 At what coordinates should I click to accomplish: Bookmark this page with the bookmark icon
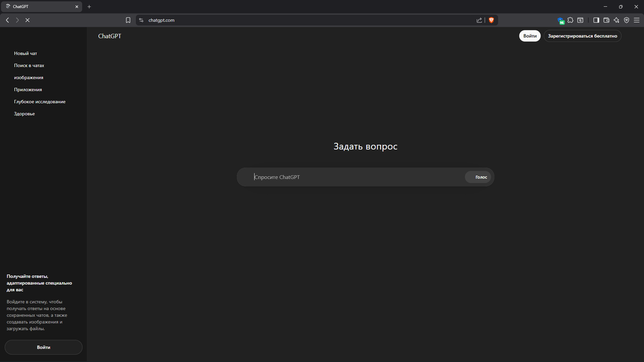pos(128,20)
